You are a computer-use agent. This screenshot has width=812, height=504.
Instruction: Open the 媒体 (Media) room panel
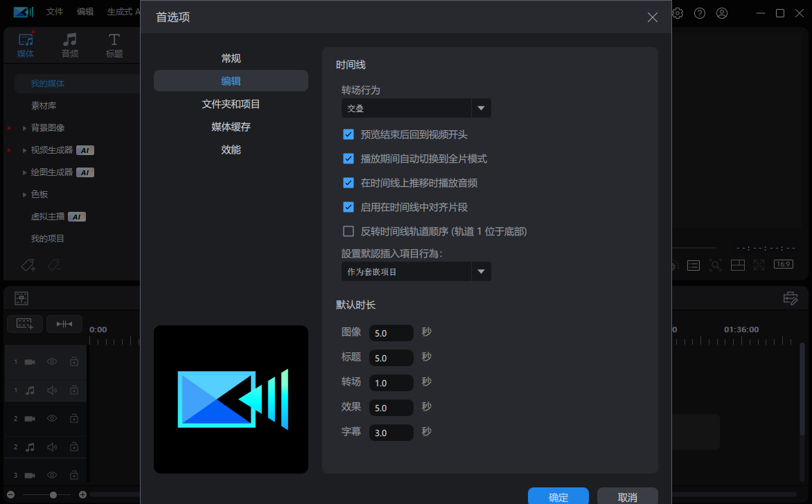[x=26, y=44]
